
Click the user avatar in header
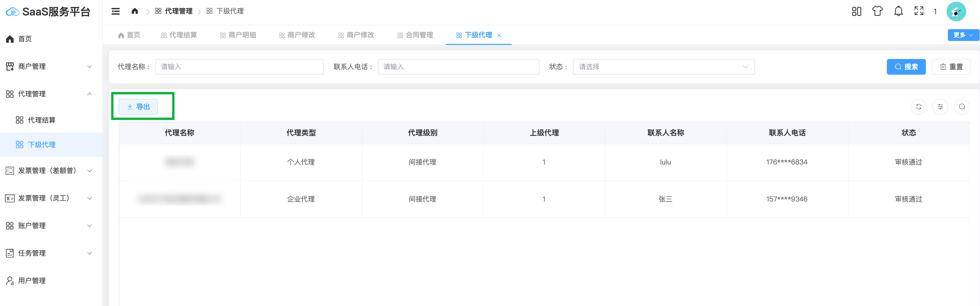pos(956,12)
